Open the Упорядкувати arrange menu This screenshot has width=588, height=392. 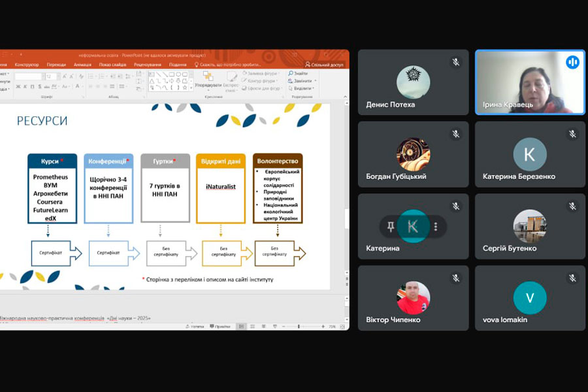click(x=208, y=80)
